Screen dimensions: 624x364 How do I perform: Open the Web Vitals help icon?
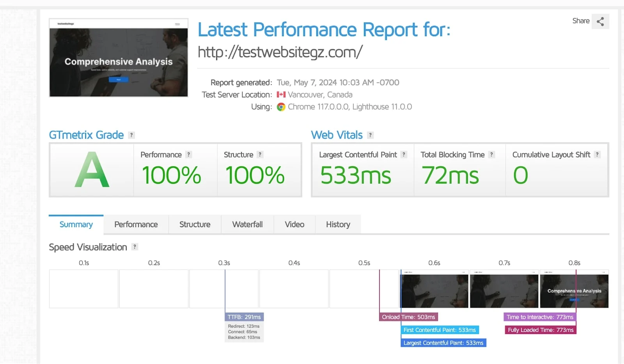tap(370, 135)
